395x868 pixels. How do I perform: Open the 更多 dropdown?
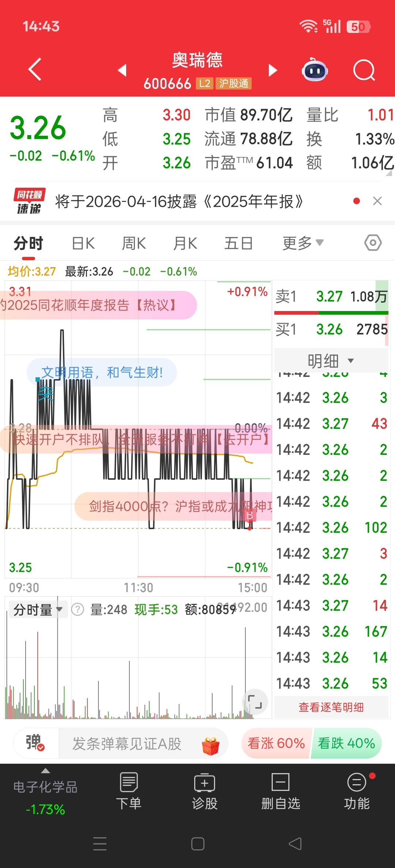coord(303,243)
